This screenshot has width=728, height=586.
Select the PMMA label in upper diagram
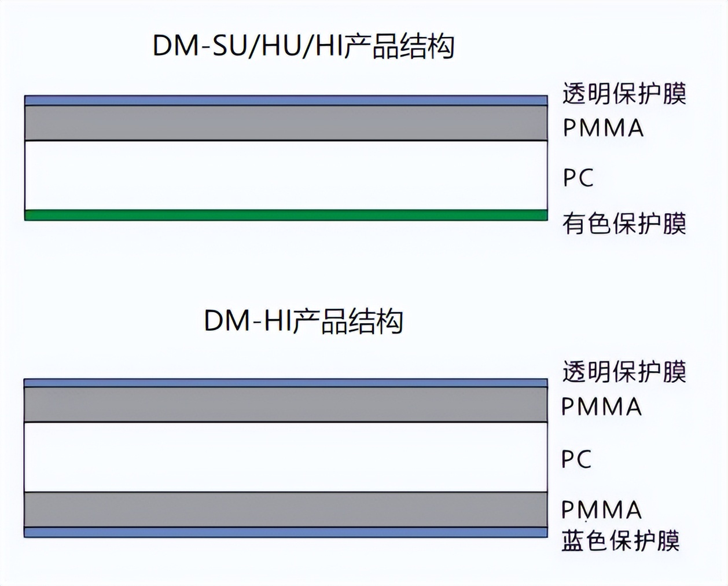point(603,128)
